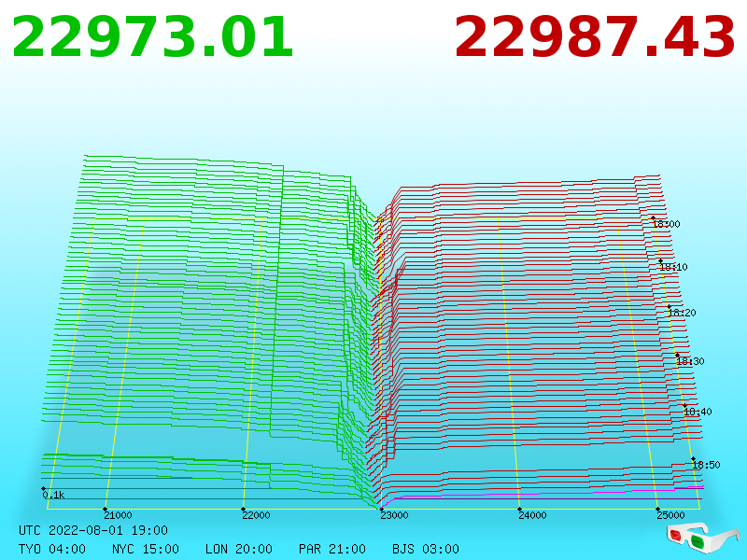Click the TYO 04:00 Tokyo time

pos(52,549)
